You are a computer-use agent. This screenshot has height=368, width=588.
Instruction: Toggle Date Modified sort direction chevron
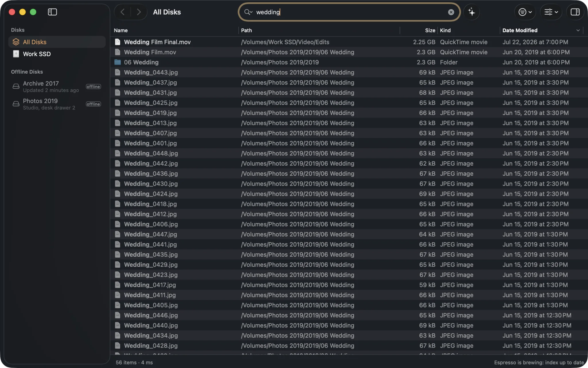pyautogui.click(x=578, y=30)
